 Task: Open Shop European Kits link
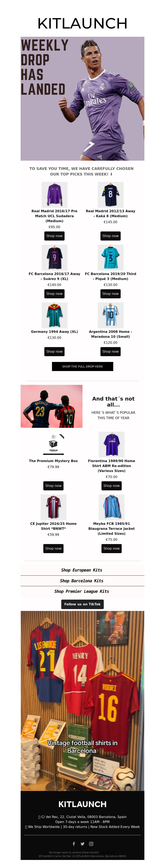tap(82, 570)
